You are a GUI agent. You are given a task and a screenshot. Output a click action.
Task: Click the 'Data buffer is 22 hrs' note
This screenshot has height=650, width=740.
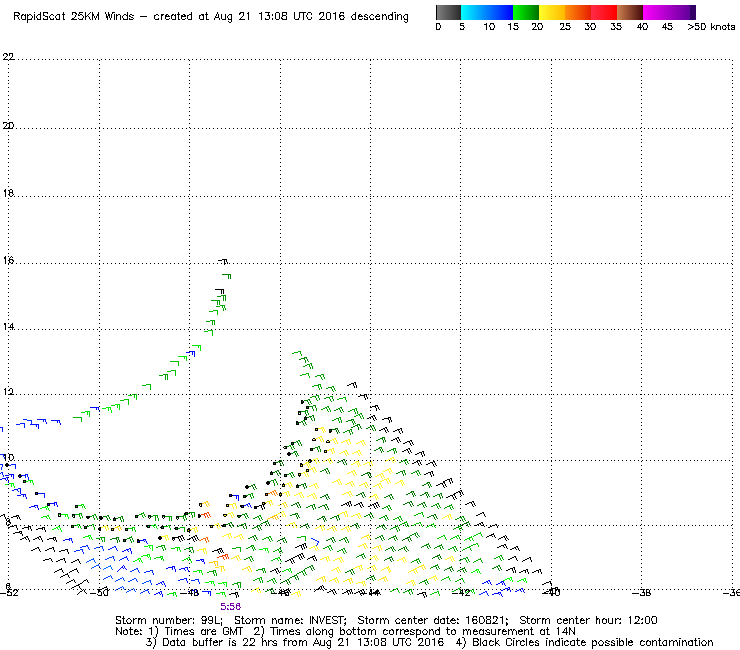coord(214,642)
